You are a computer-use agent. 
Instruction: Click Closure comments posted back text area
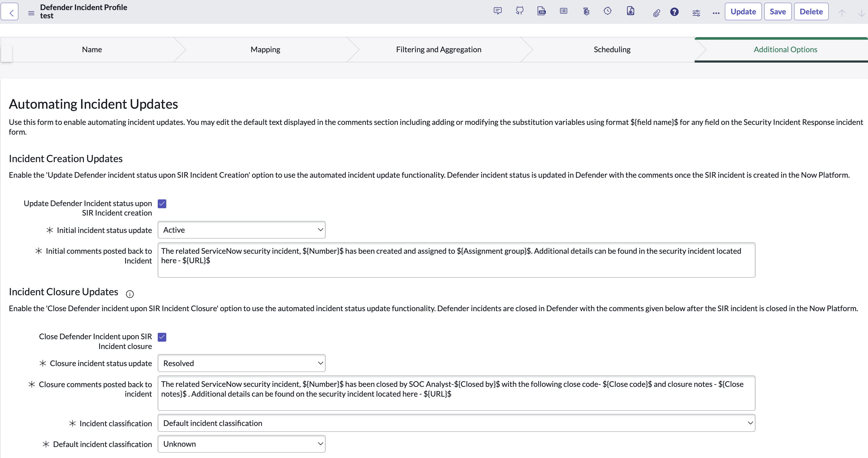[456, 393]
